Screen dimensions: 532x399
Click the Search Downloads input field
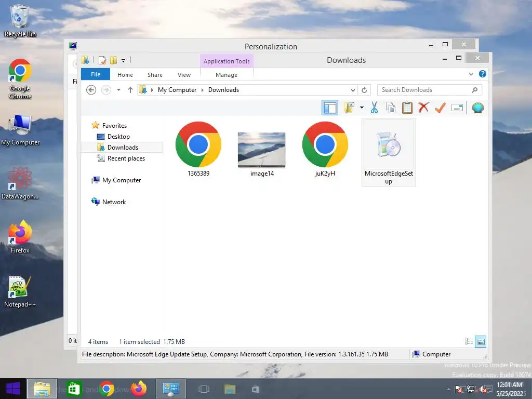[424, 90]
